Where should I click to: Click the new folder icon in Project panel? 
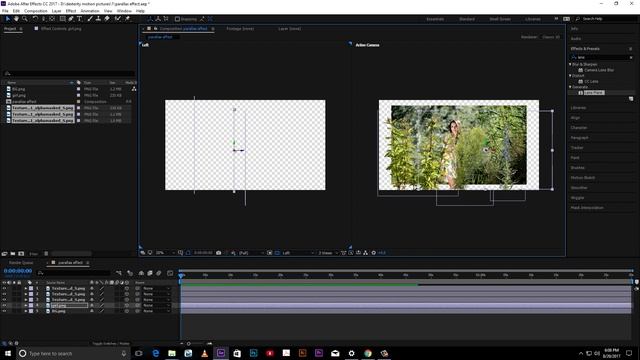coord(13,253)
